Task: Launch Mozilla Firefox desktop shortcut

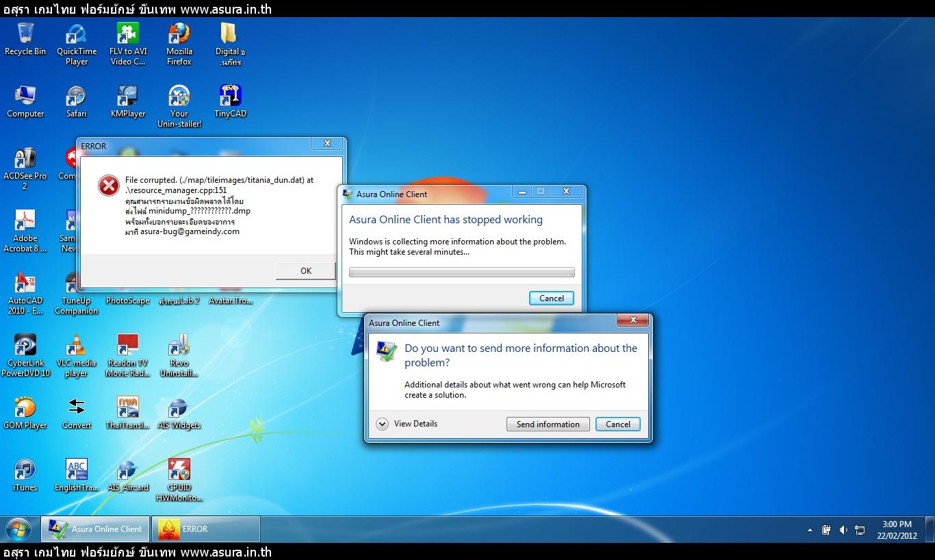Action: (179, 44)
